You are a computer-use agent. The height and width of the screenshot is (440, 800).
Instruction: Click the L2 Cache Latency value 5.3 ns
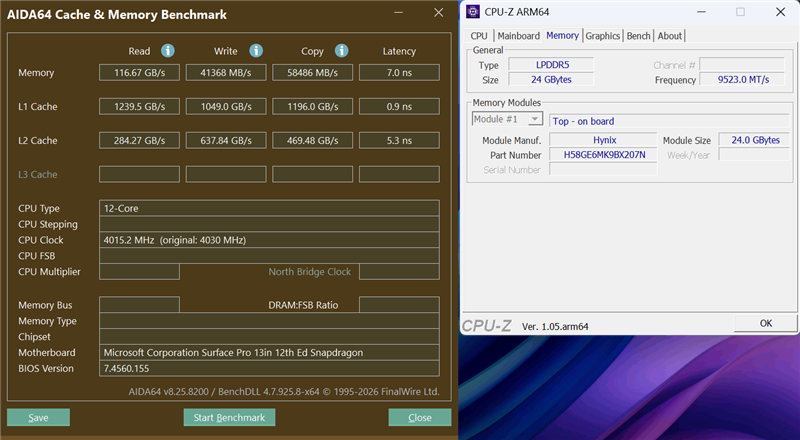click(x=399, y=140)
